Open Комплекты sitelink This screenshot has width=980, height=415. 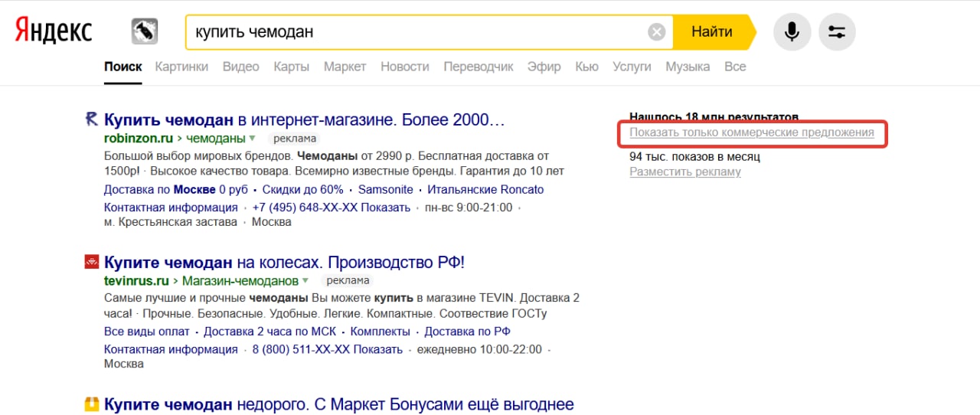[381, 332]
